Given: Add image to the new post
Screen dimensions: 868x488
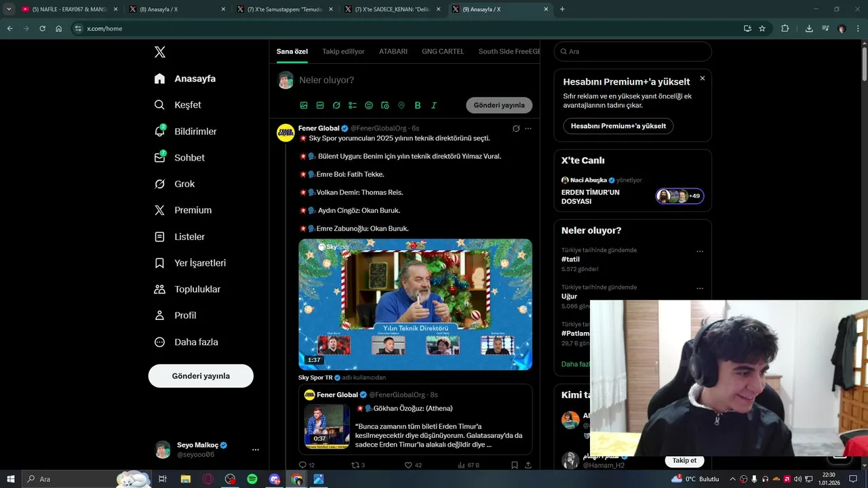Looking at the screenshot, I should tap(304, 105).
